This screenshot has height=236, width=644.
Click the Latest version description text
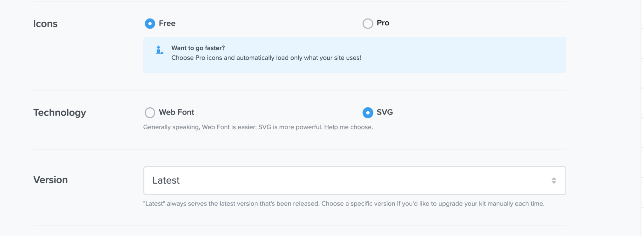[x=344, y=204]
